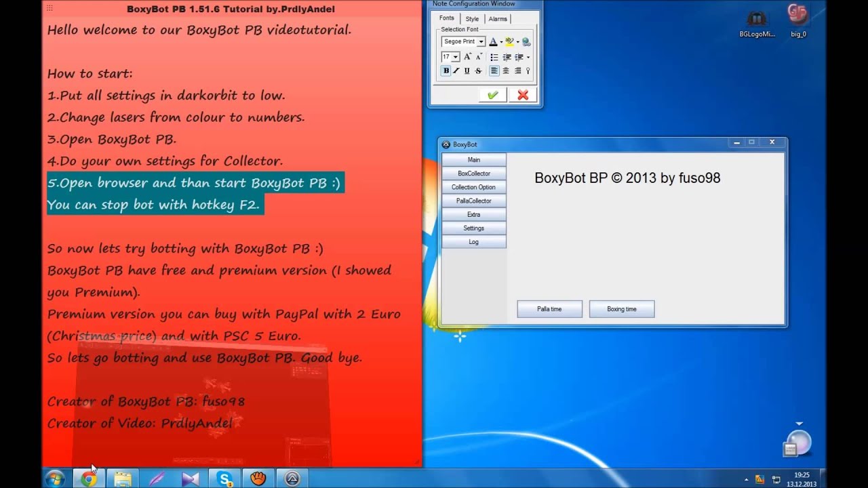Open Skype from the taskbar
The image size is (868, 488).
pos(225,479)
